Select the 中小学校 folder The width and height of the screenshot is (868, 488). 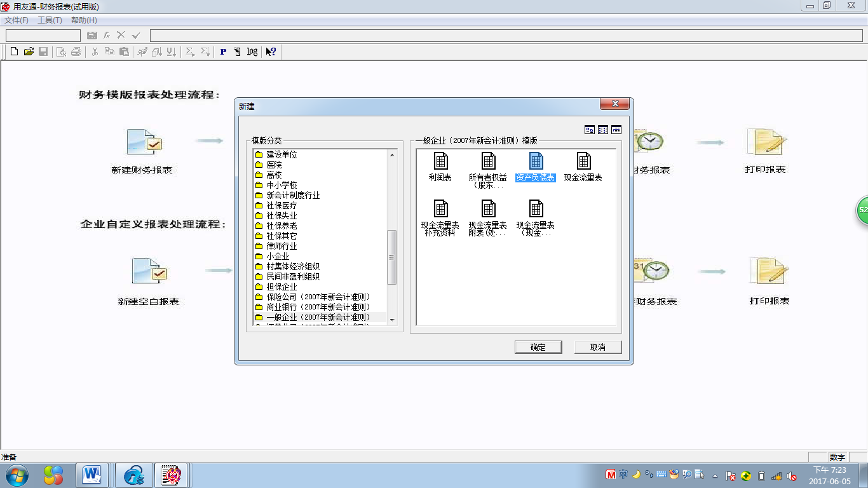276,185
